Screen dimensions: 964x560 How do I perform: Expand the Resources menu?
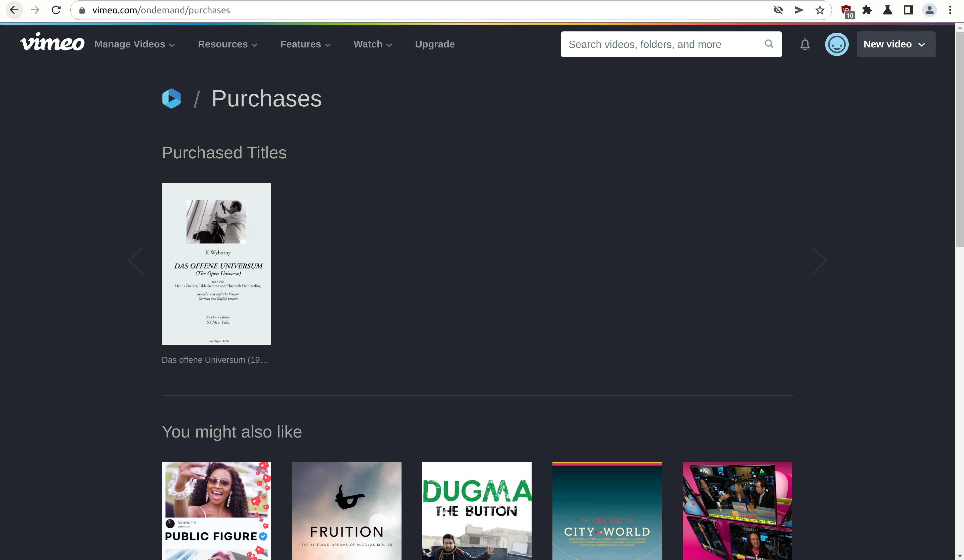point(228,44)
